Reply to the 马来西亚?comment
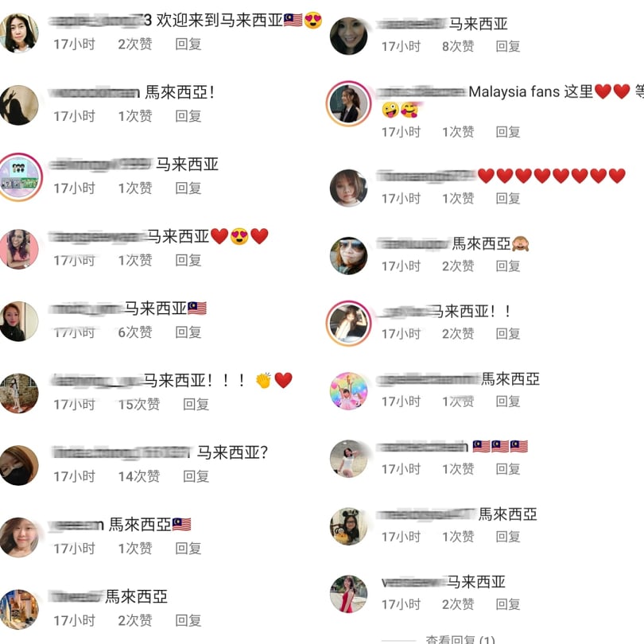 click(x=196, y=476)
